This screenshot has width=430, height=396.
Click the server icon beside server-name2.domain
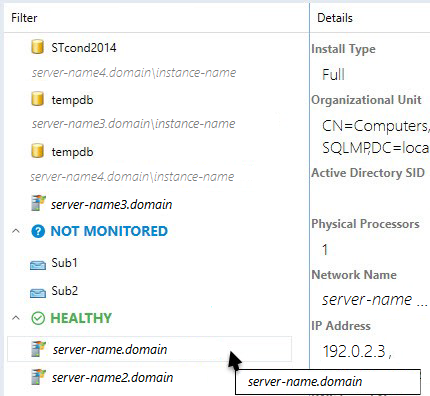(38, 377)
